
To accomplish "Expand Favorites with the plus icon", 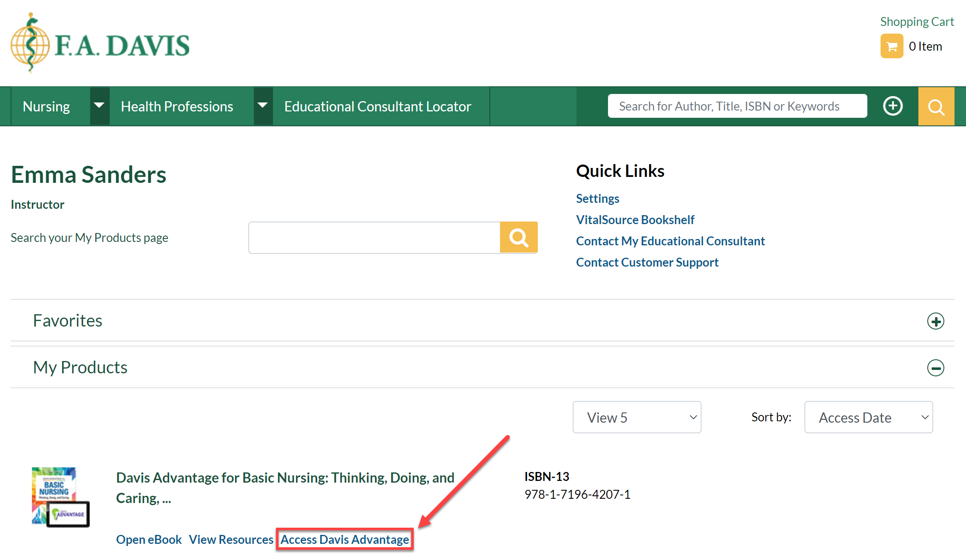I will (935, 321).
